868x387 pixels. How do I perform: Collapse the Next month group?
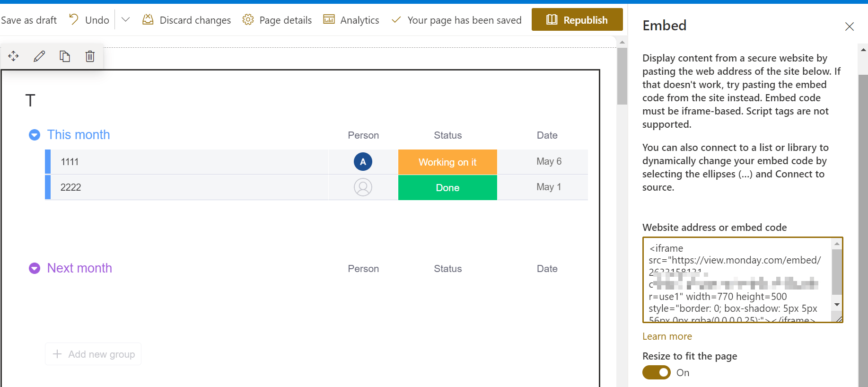pyautogui.click(x=35, y=269)
